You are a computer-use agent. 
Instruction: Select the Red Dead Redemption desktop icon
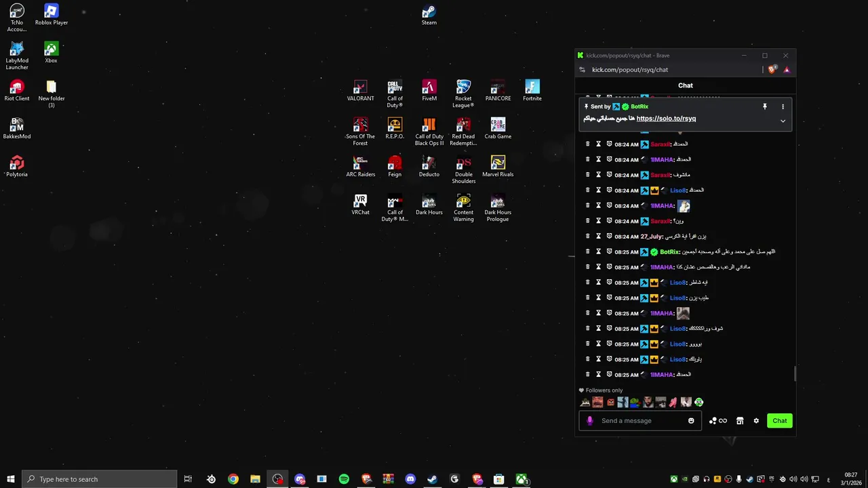pyautogui.click(x=463, y=132)
